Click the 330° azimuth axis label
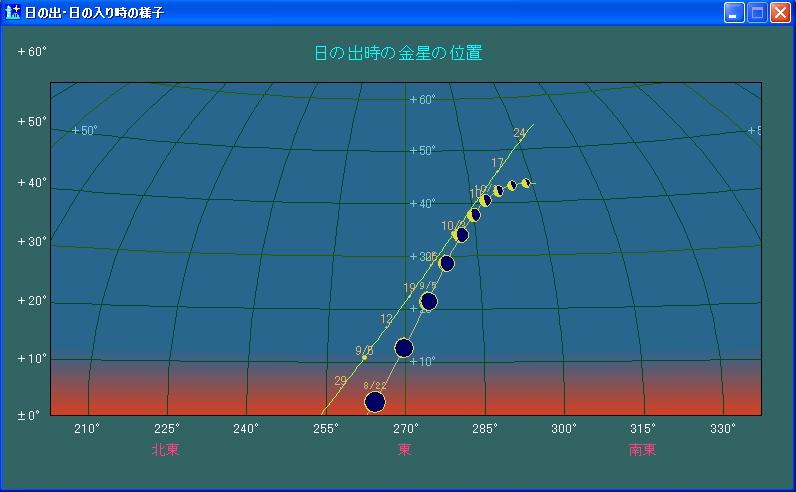The height and width of the screenshot is (492, 796). pos(722,428)
